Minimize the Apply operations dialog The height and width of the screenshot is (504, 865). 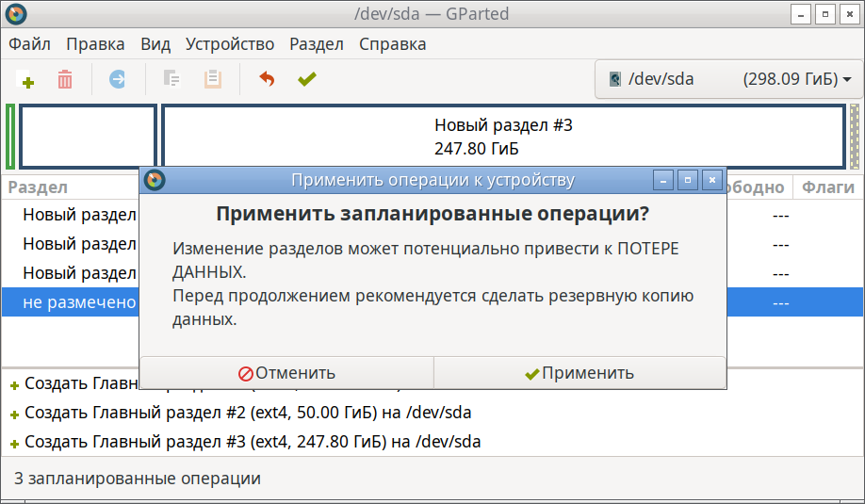click(x=663, y=180)
